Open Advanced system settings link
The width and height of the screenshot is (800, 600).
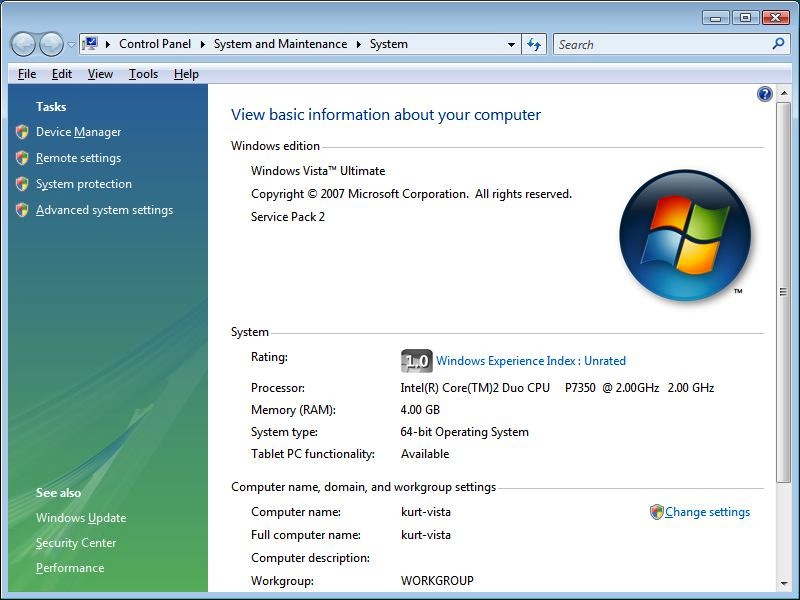point(105,210)
